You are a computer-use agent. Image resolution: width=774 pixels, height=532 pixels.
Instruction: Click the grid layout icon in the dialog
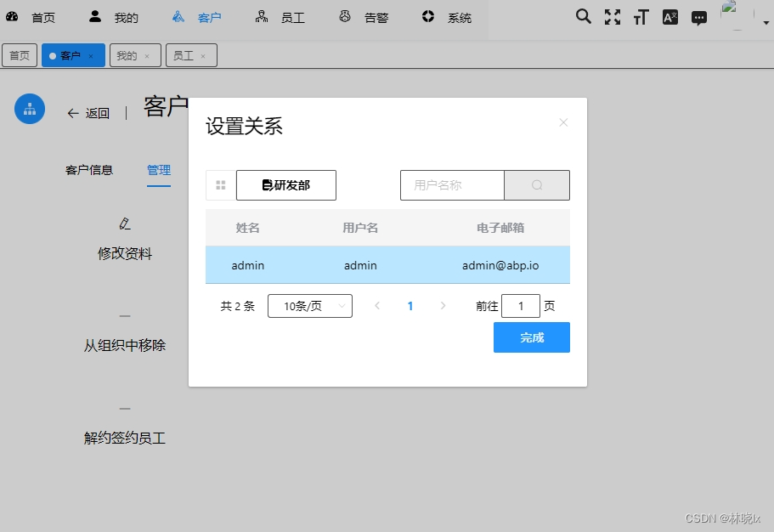tap(220, 184)
